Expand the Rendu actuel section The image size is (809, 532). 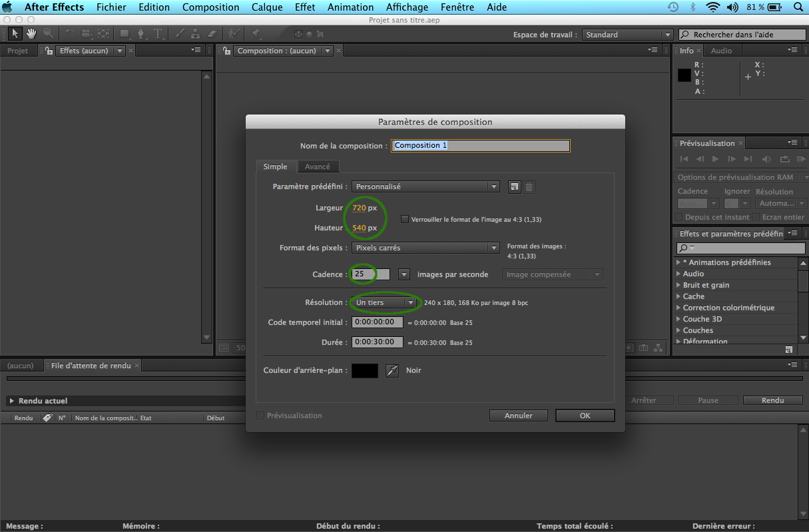tap(12, 401)
